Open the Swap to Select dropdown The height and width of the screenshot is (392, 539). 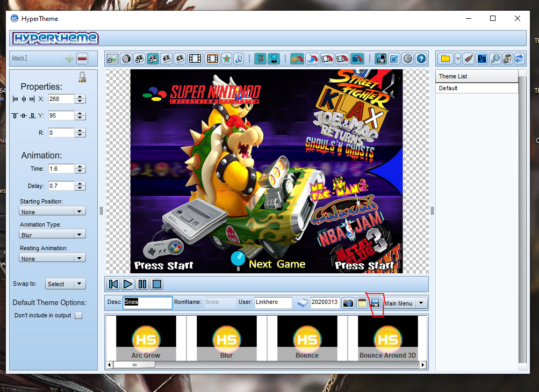click(x=66, y=284)
